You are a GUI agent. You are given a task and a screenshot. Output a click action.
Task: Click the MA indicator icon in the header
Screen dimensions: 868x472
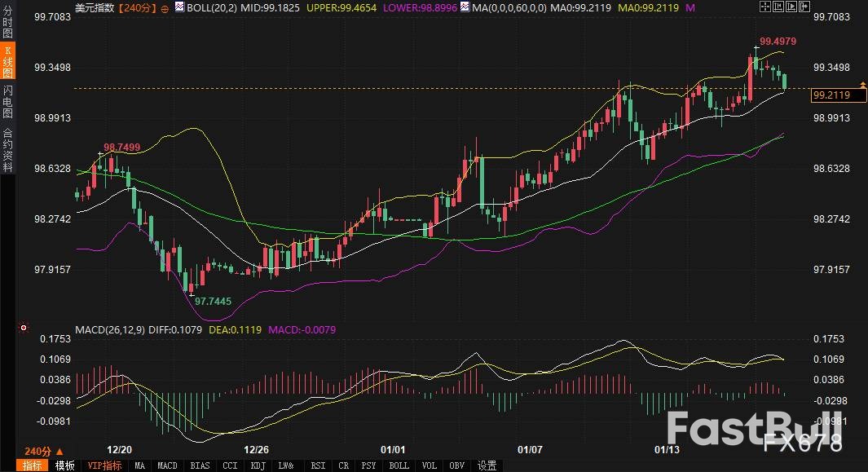click(465, 7)
